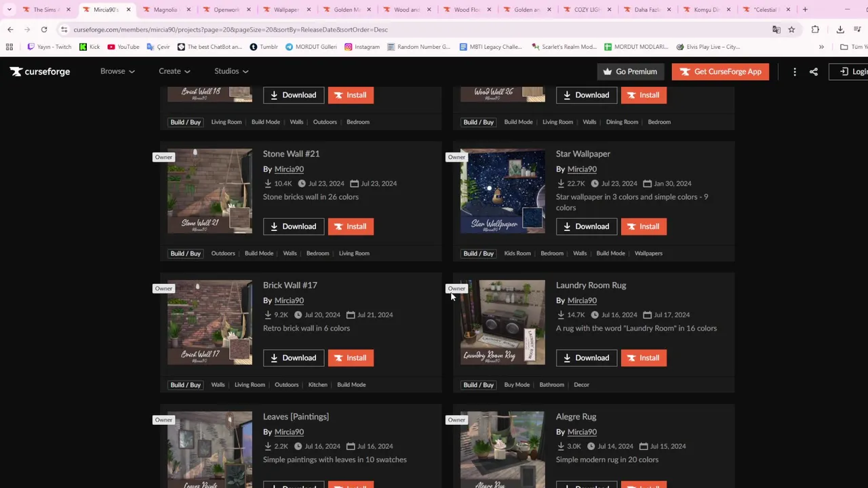Open the Kick bookmark
This screenshot has height=488, width=868.
pos(90,47)
